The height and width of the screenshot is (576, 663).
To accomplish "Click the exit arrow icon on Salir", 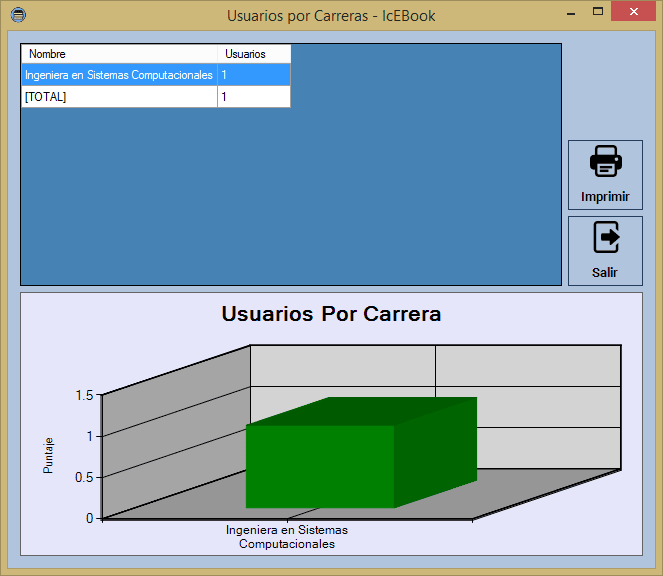I will [605, 238].
